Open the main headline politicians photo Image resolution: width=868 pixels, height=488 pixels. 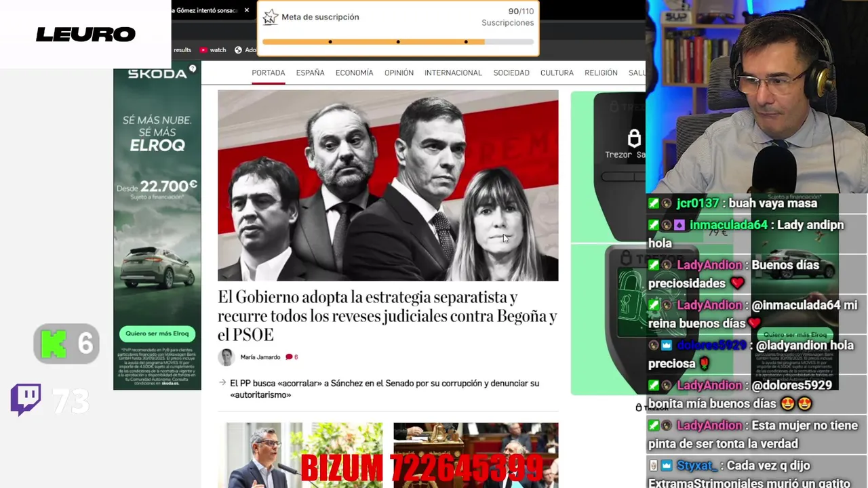tap(388, 186)
